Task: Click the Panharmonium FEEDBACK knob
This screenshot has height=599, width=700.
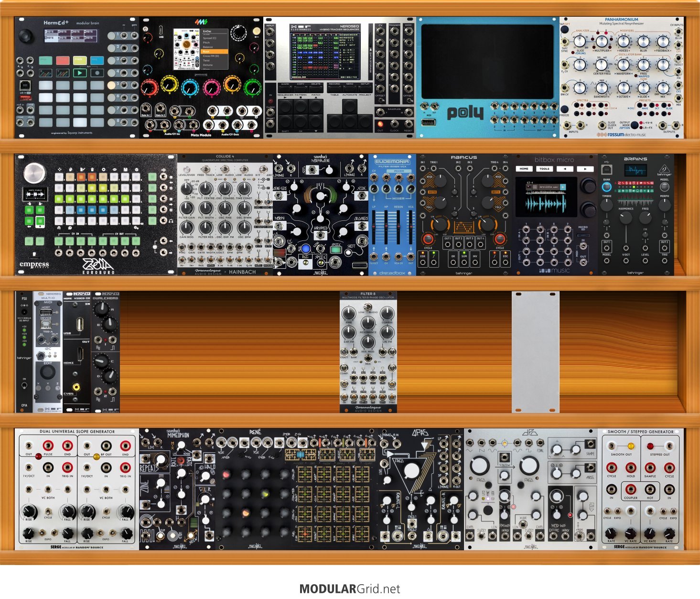Action: [x=663, y=42]
